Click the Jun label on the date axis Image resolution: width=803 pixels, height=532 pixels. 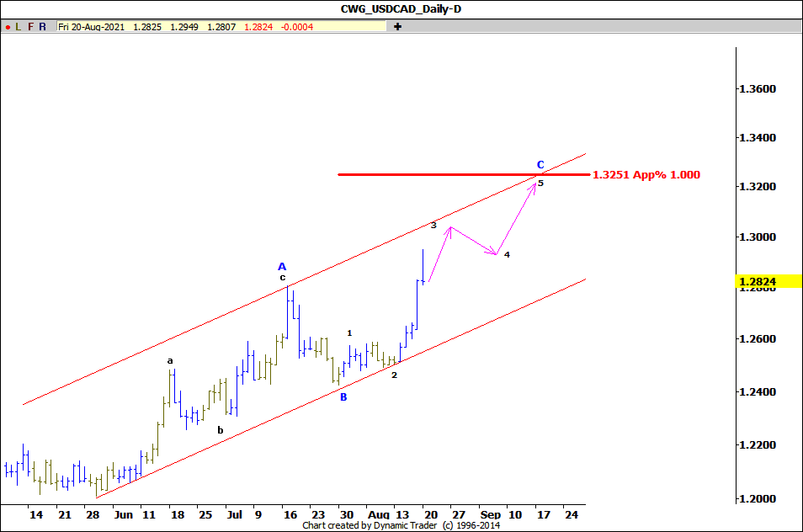[124, 514]
